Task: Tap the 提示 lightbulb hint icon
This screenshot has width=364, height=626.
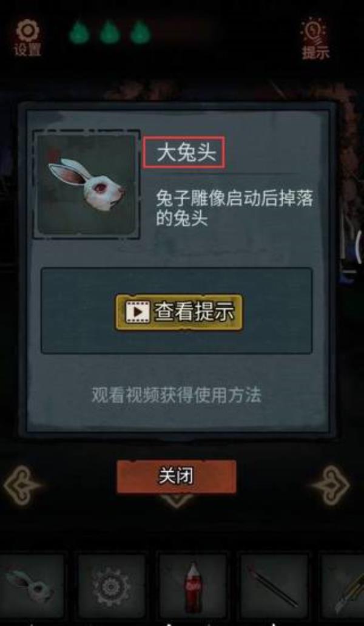Action: point(315,39)
